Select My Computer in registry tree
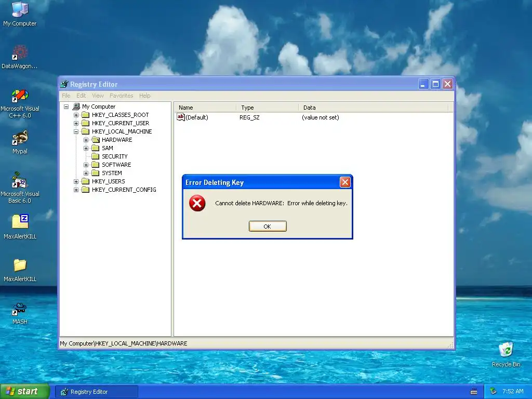This screenshot has height=399, width=532. tap(98, 107)
